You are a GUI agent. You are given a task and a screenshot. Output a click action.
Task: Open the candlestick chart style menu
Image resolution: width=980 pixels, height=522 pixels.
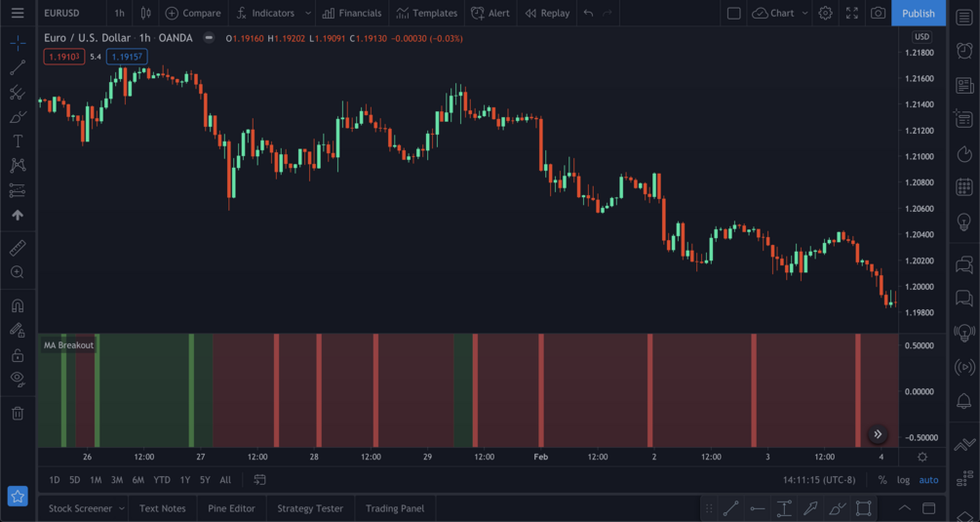pos(145,13)
